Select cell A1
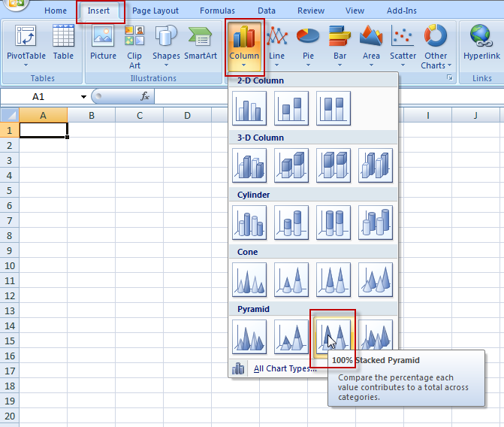Screen dimensions: 504x427 tap(43, 130)
